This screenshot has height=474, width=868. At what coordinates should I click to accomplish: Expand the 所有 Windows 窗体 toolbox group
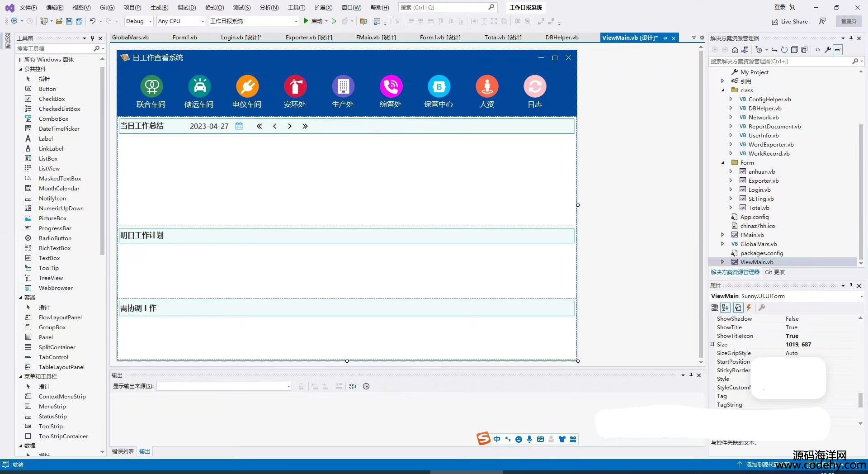click(20, 60)
